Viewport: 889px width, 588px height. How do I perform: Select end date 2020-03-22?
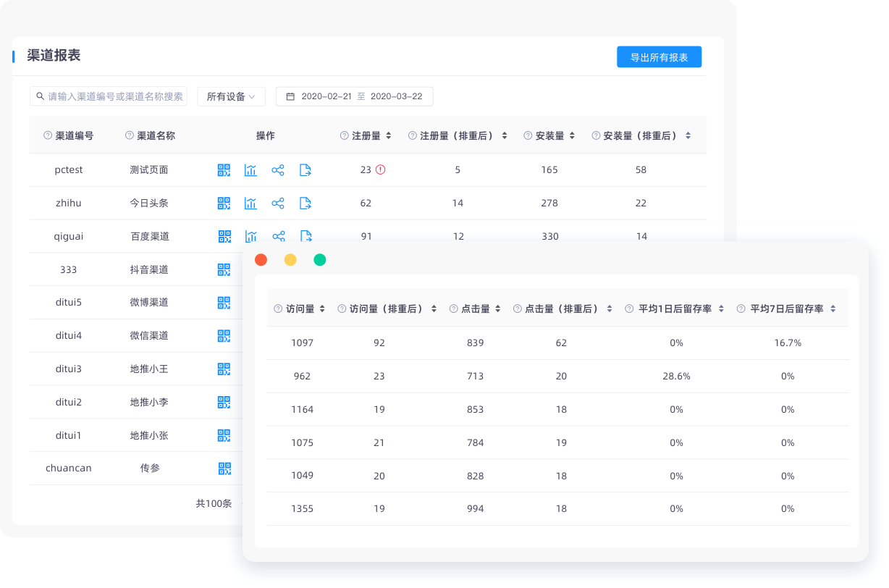coord(395,96)
